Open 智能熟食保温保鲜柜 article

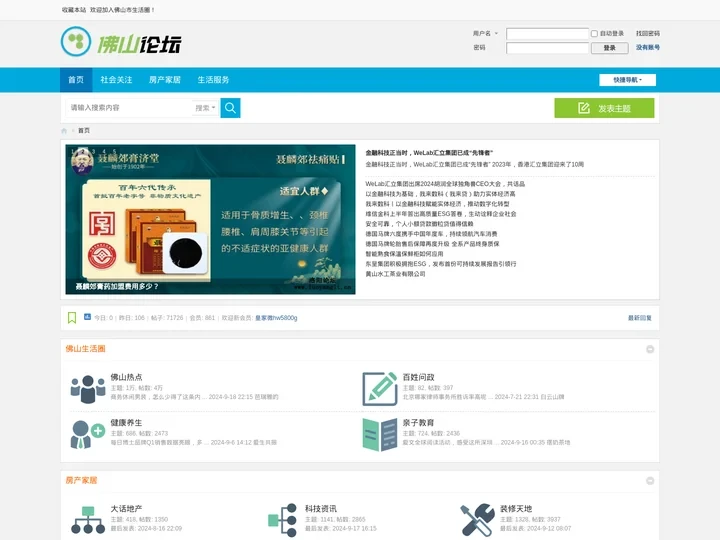coord(405,254)
